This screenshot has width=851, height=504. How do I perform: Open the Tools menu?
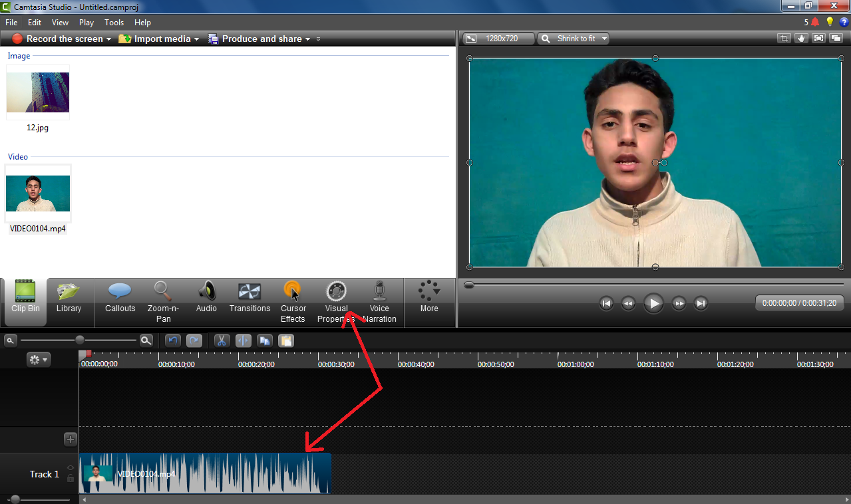point(114,23)
